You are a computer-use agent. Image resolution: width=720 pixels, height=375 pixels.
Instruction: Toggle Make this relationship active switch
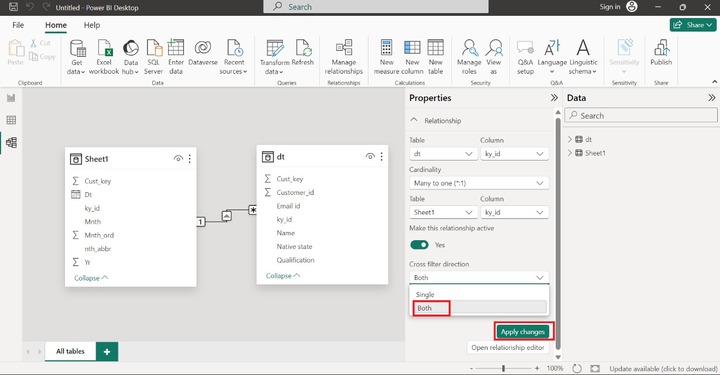coord(419,245)
